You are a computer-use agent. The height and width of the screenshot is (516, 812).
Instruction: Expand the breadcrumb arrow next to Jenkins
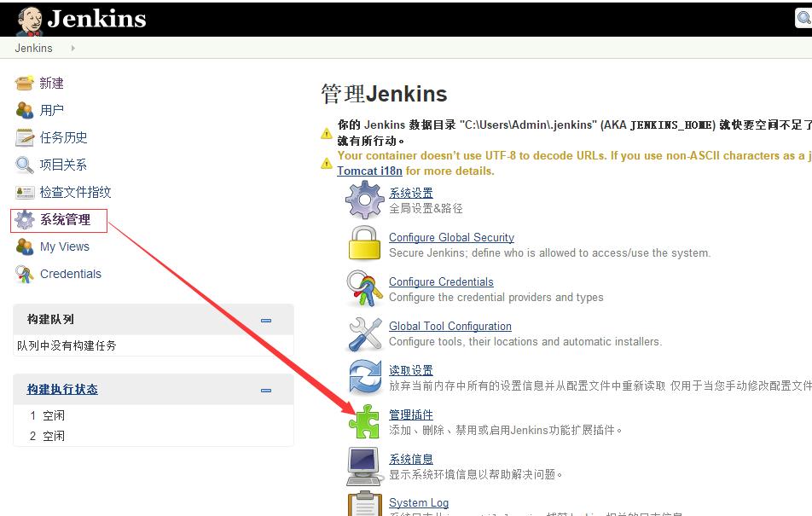coord(73,48)
